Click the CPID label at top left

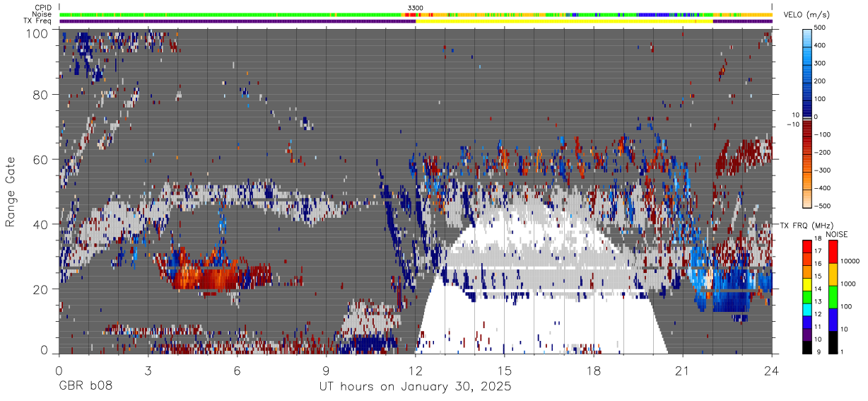point(43,8)
